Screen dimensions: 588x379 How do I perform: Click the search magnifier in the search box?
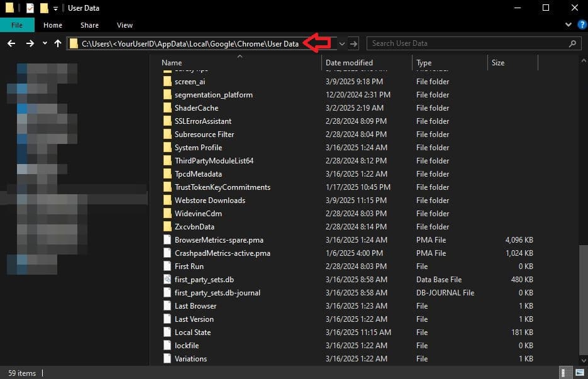(571, 43)
